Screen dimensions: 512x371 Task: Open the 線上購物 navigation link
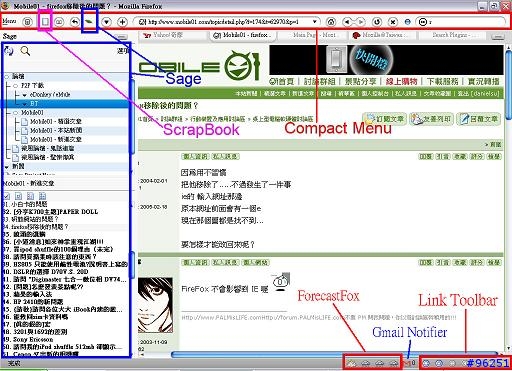click(x=401, y=81)
